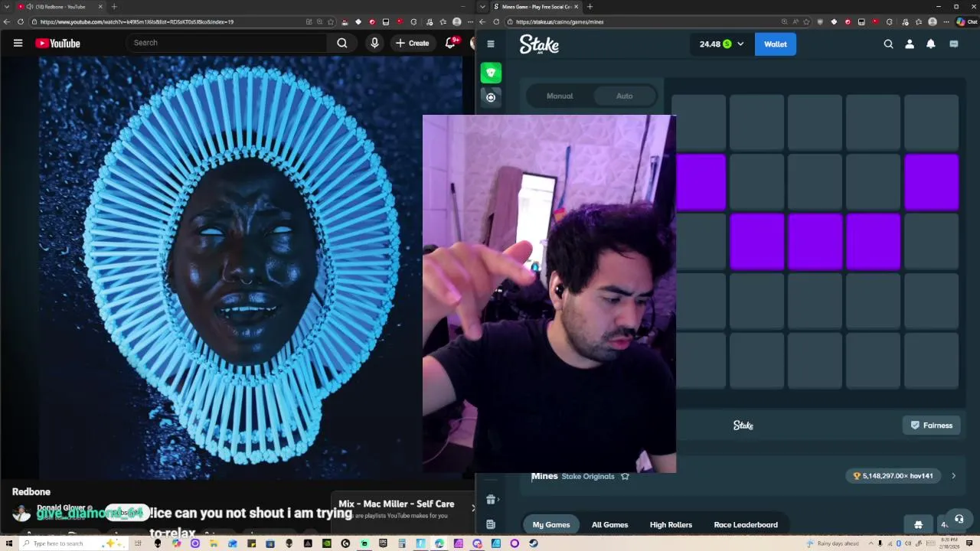This screenshot has width=980, height=551.
Task: Select the sports sidebar icon below casino
Action: point(491,97)
